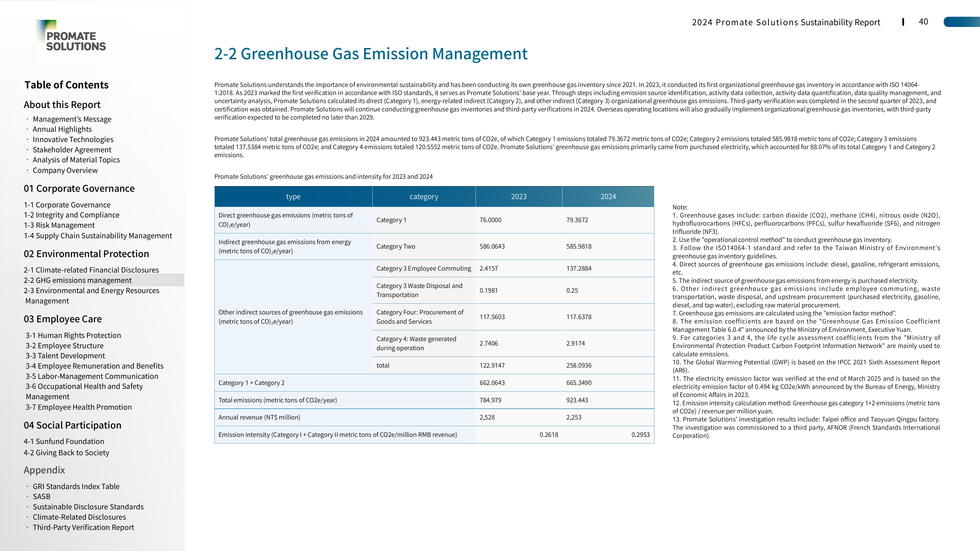The height and width of the screenshot is (551, 980).
Task: Open the Management's Message section link
Action: [72, 119]
